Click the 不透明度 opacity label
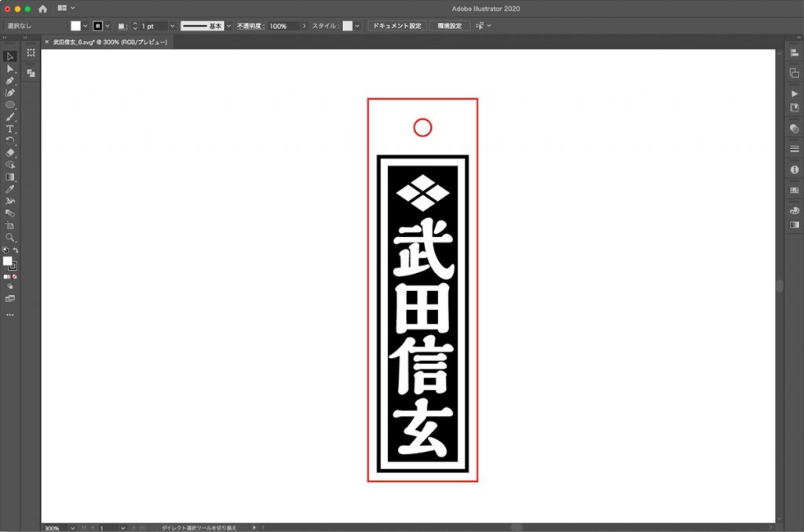 [x=250, y=26]
